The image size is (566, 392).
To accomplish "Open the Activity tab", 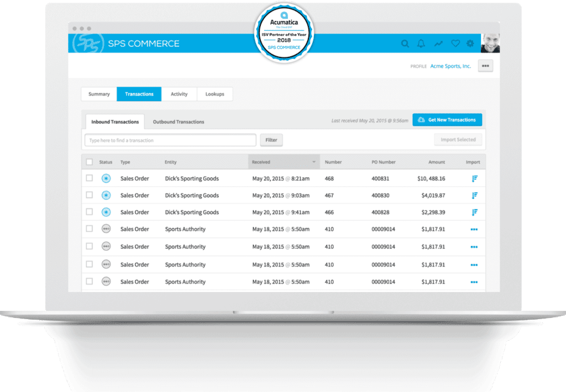I will click(x=179, y=94).
